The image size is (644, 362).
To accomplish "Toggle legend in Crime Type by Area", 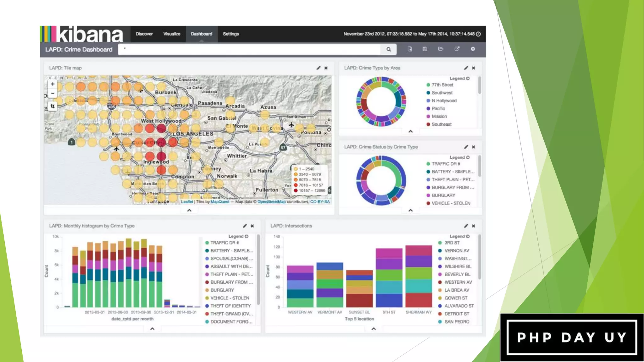I will tap(459, 79).
